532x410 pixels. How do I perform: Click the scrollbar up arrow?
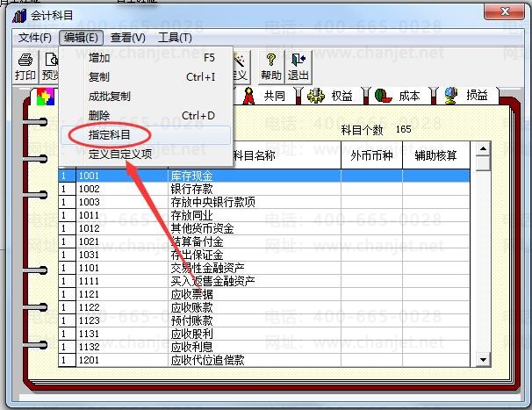(483, 148)
